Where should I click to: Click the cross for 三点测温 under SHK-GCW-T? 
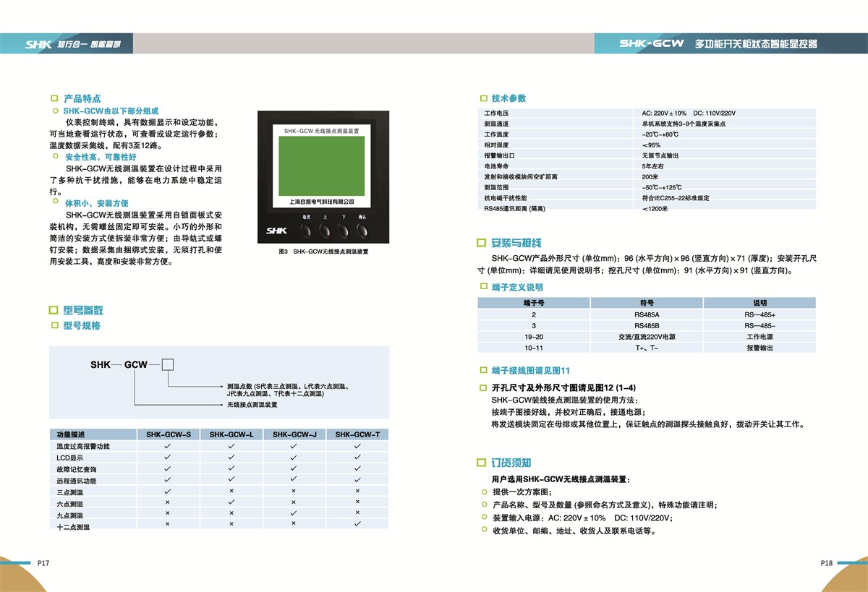(x=357, y=491)
